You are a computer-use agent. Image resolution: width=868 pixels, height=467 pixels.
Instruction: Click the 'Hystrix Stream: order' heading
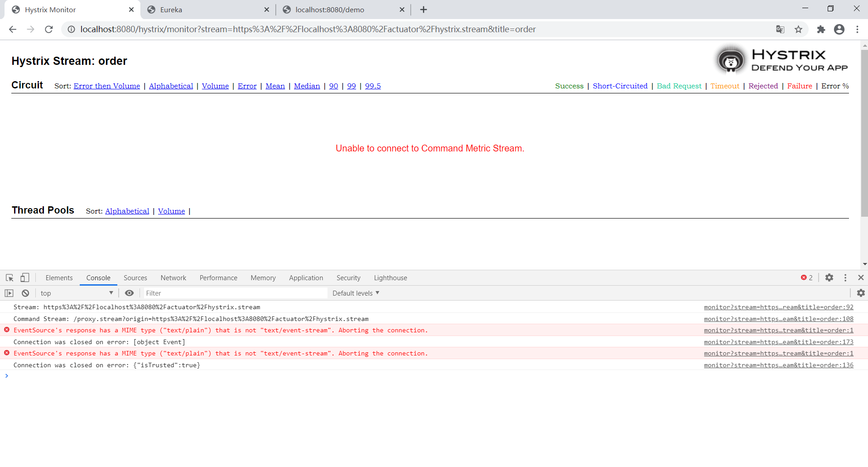[x=69, y=61]
